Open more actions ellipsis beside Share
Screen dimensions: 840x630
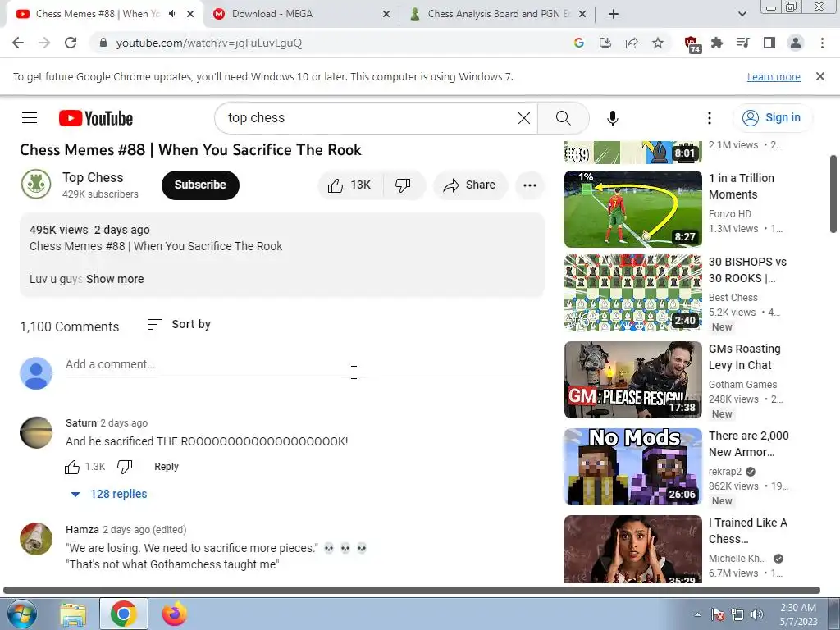point(530,185)
